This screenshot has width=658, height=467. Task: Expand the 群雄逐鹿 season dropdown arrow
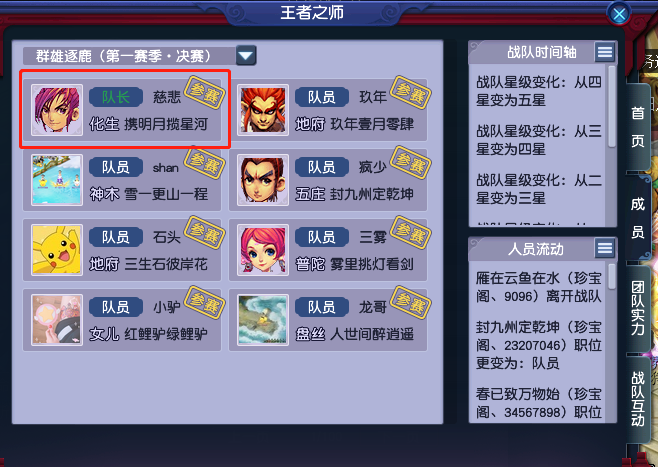coord(246,55)
